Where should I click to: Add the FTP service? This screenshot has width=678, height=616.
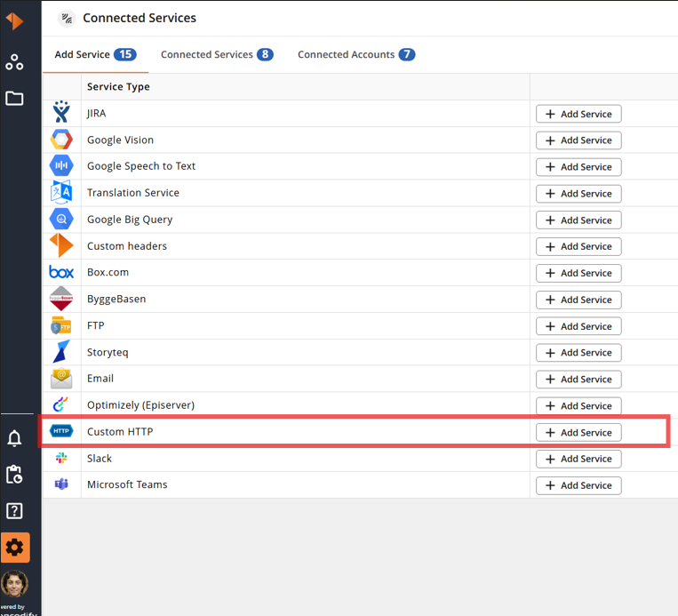coord(578,326)
